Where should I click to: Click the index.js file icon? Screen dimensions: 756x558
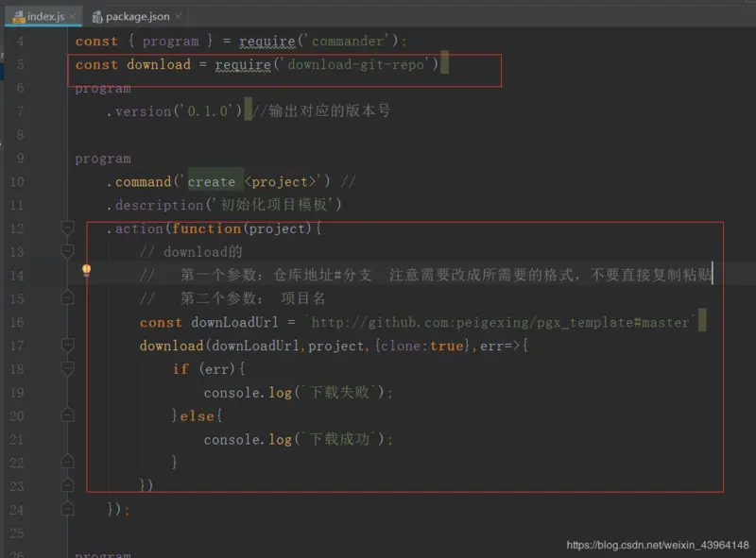[19, 17]
